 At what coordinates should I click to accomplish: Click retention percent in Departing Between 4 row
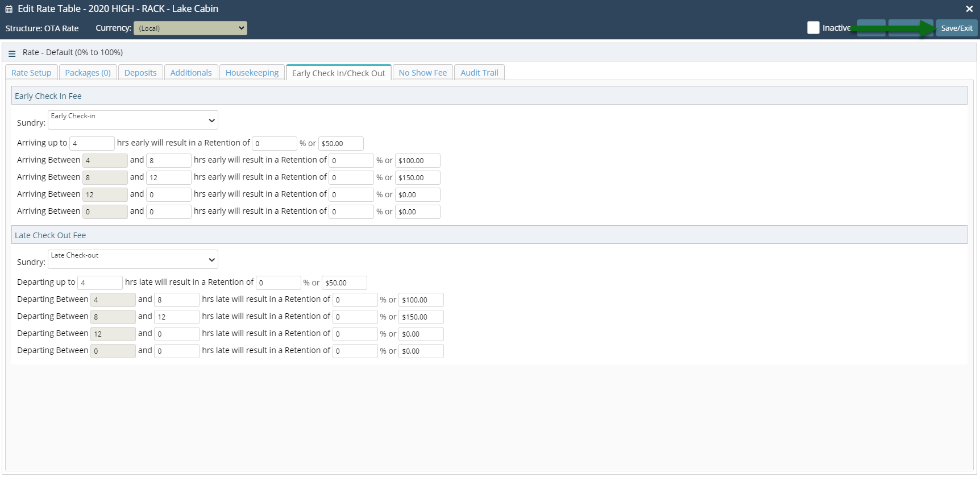(x=355, y=300)
